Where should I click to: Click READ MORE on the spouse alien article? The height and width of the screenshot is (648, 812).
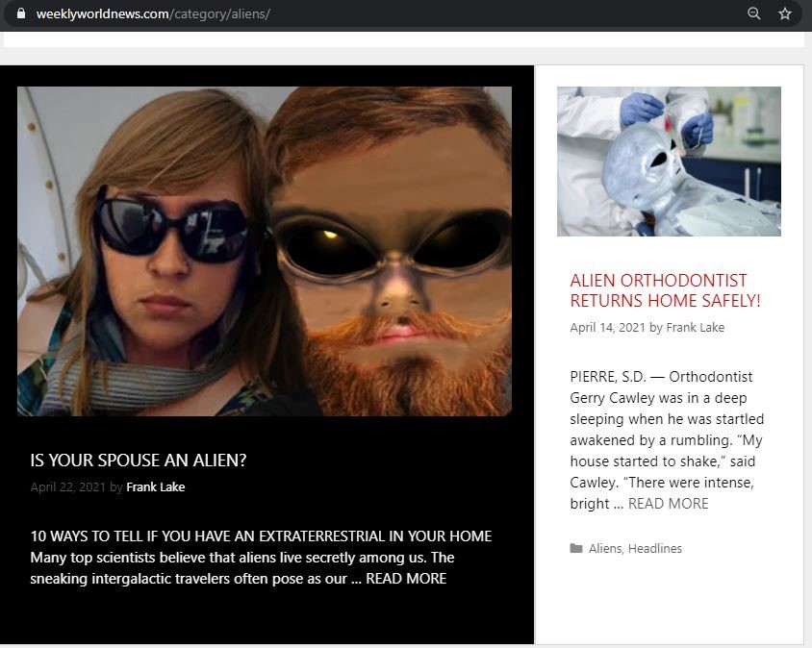tap(406, 579)
